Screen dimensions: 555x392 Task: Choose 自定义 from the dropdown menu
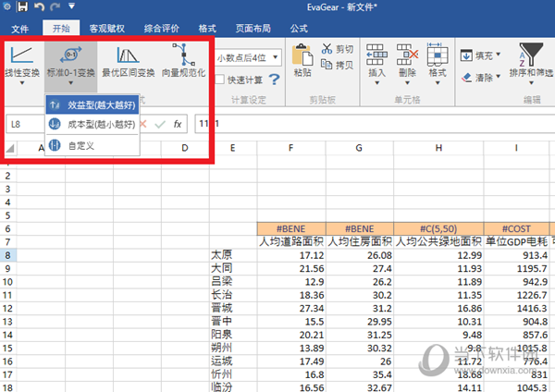(92, 145)
